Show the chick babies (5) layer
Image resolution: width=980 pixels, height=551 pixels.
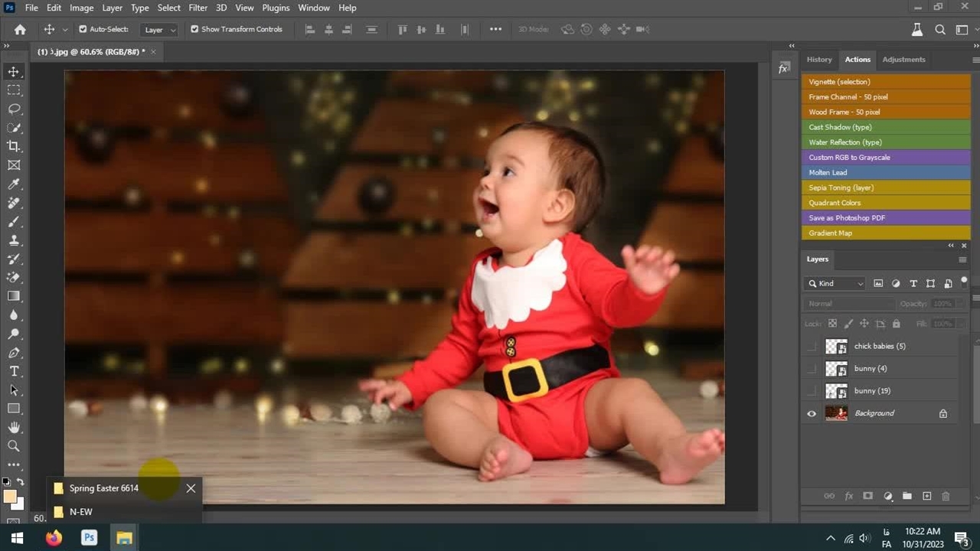[x=812, y=346]
